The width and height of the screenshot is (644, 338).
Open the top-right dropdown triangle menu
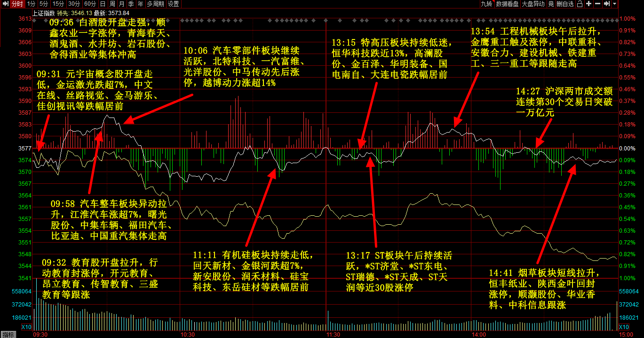point(615,4)
